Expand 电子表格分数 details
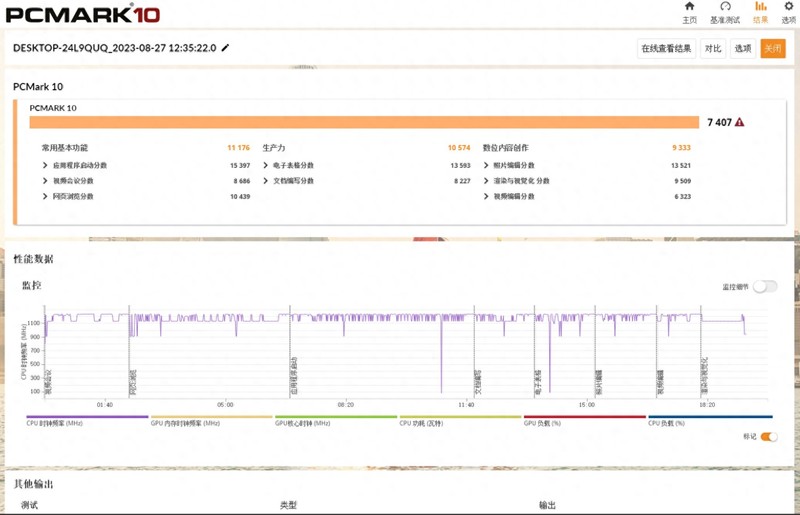Image resolution: width=800 pixels, height=515 pixels. tap(265, 166)
